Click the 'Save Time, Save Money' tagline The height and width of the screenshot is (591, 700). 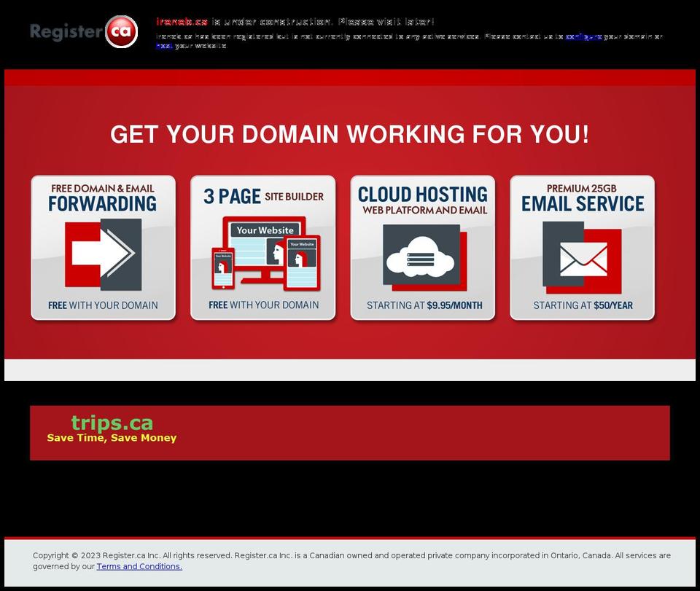click(112, 437)
